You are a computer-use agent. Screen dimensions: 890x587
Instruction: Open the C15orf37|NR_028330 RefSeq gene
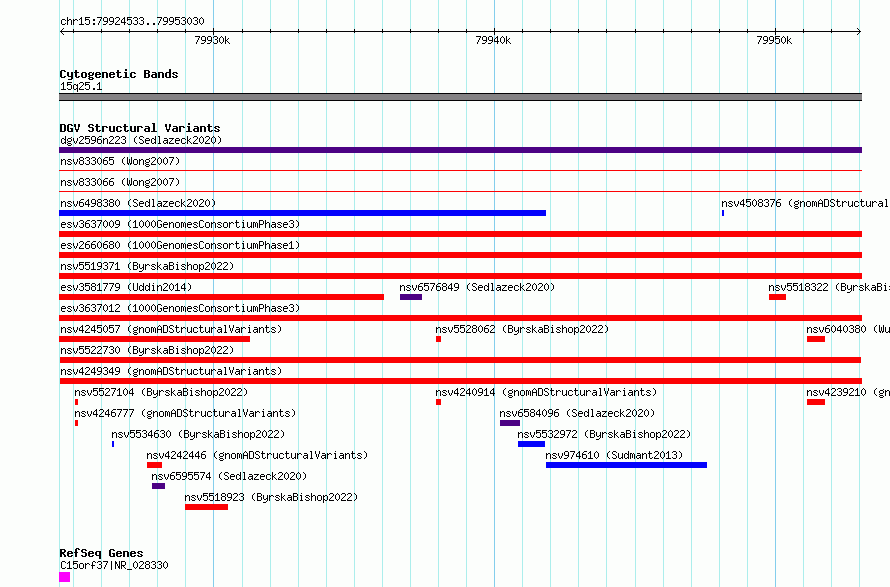[114, 565]
